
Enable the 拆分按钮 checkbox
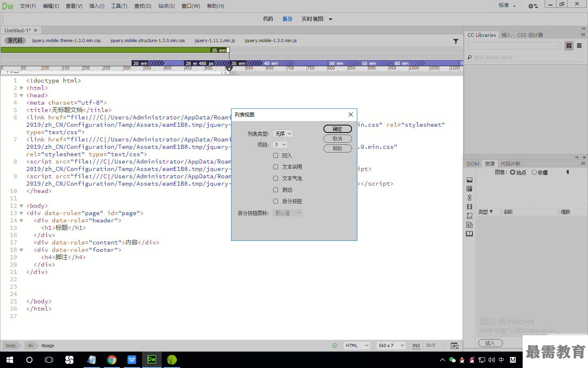(x=276, y=201)
